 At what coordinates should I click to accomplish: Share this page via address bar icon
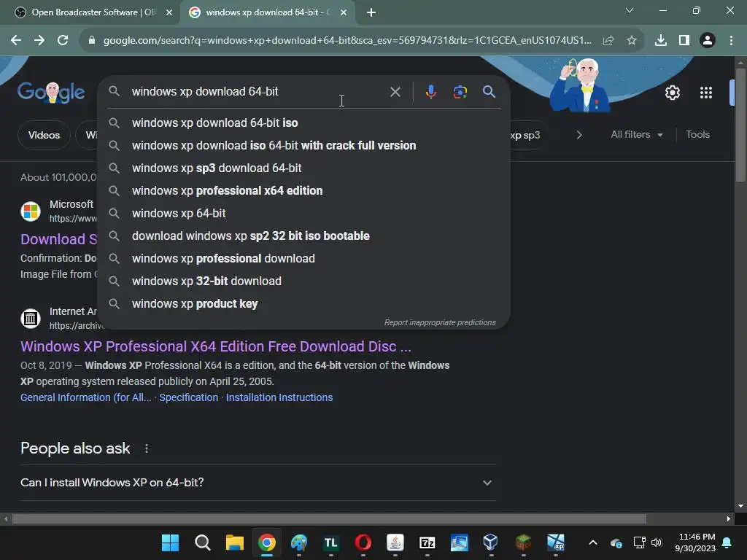pos(608,41)
